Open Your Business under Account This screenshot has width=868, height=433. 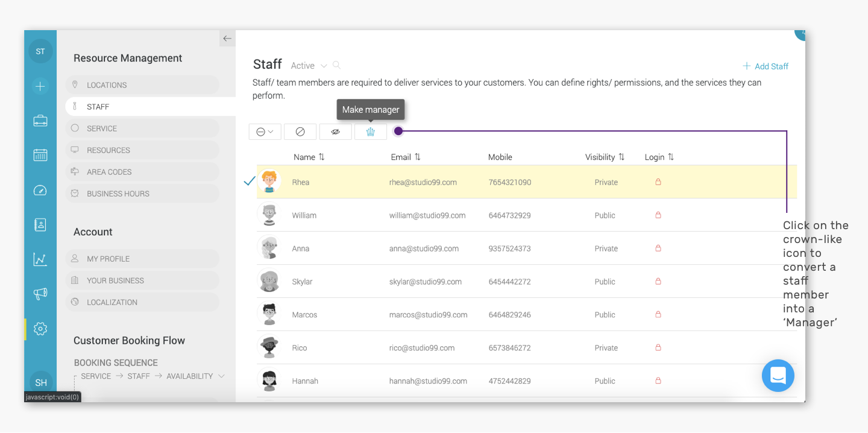point(142,280)
